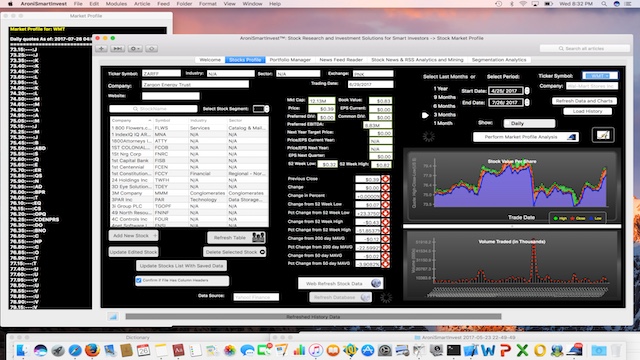Switch to the News Feed Reader tab
This screenshot has width=640, height=360.
pos(341,60)
